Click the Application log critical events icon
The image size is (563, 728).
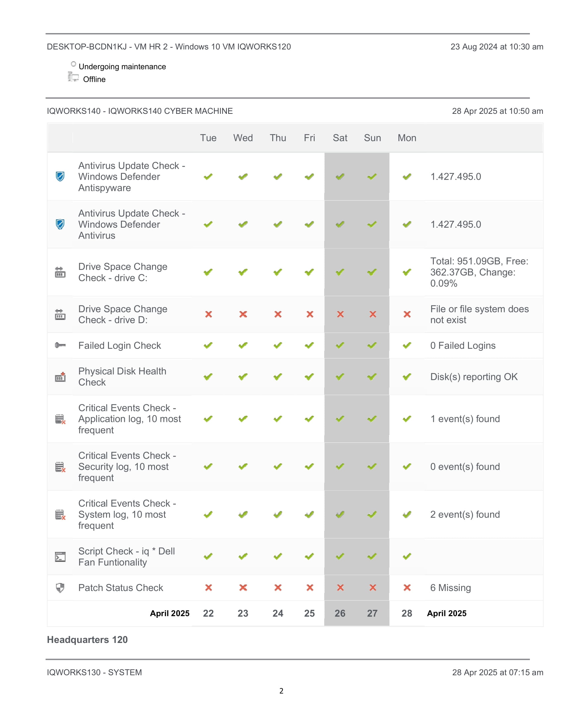tap(60, 419)
